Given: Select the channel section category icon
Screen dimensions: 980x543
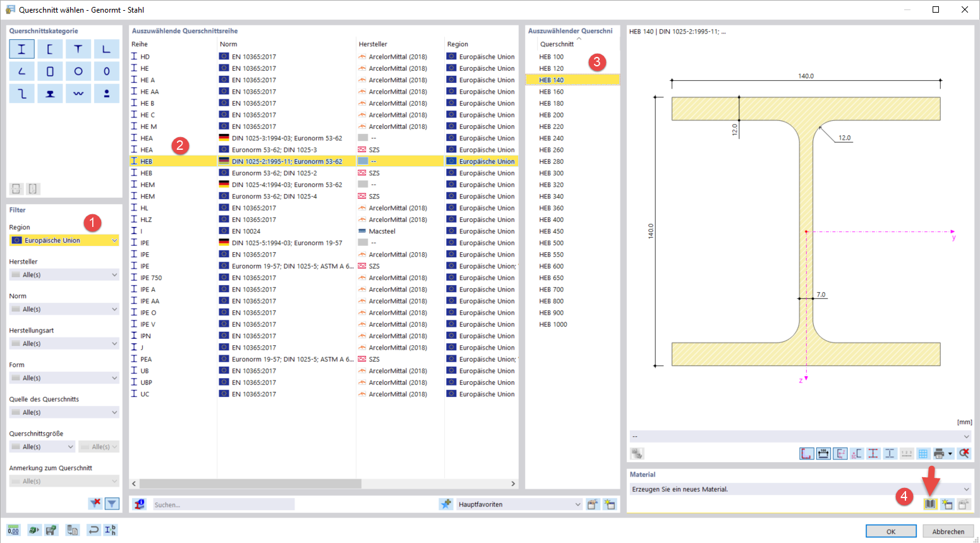Looking at the screenshot, I should pos(50,49).
